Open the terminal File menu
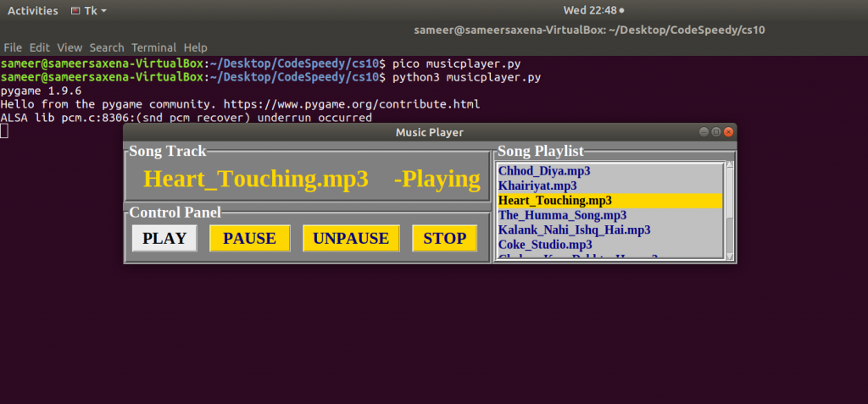Screen dimensions: 868x404 (13, 47)
